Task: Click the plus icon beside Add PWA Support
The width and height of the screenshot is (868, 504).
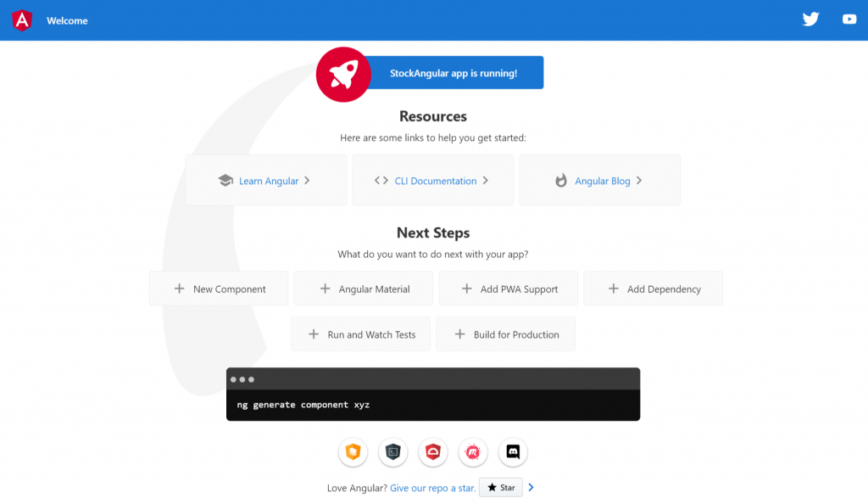Action: [467, 288]
